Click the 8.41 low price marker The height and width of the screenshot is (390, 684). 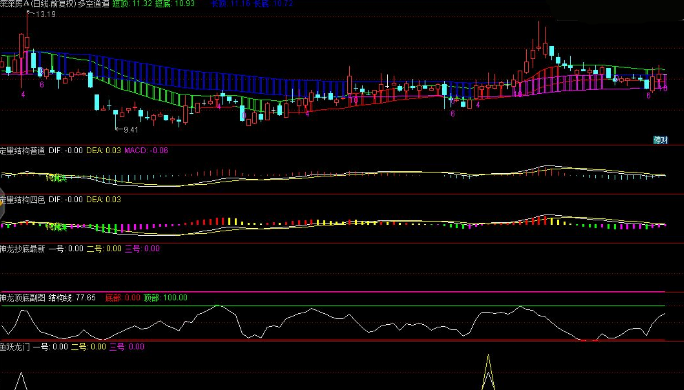[127, 130]
